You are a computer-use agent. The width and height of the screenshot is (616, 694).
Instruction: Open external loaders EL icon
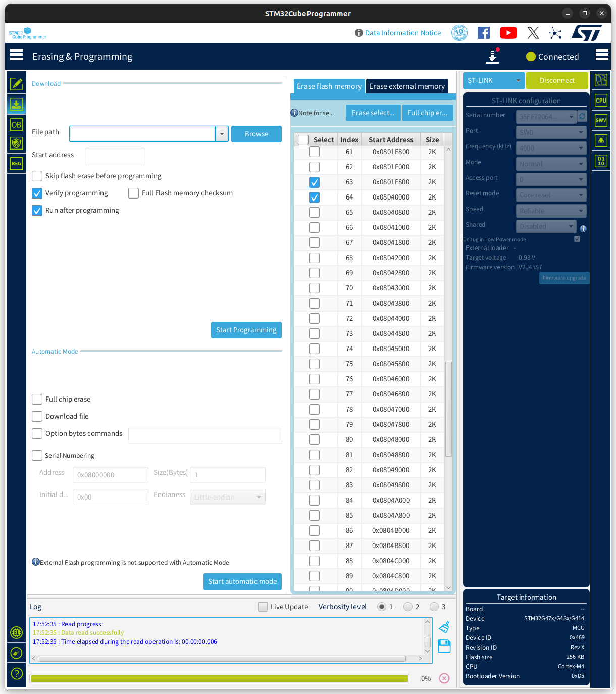pyautogui.click(x=16, y=632)
